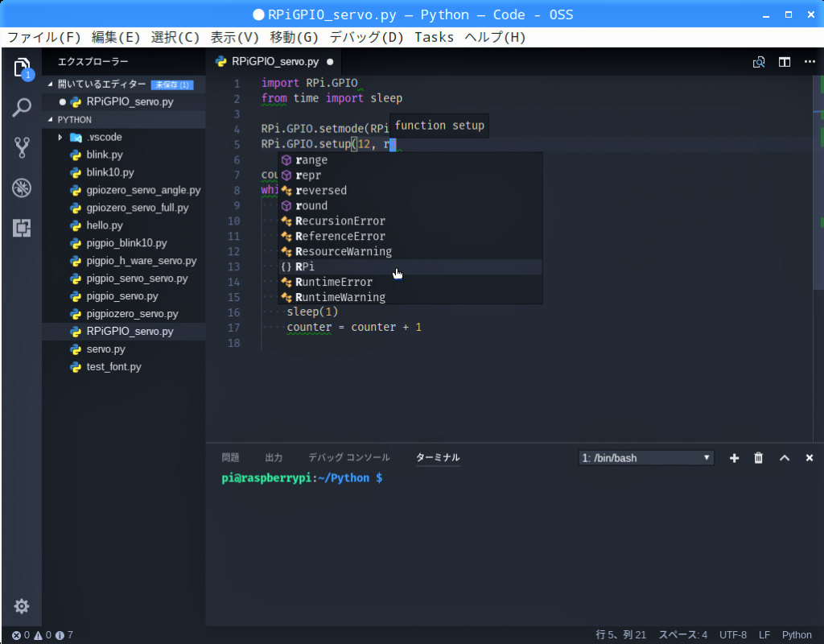Switch to the 出力 panel tab

pyautogui.click(x=274, y=457)
